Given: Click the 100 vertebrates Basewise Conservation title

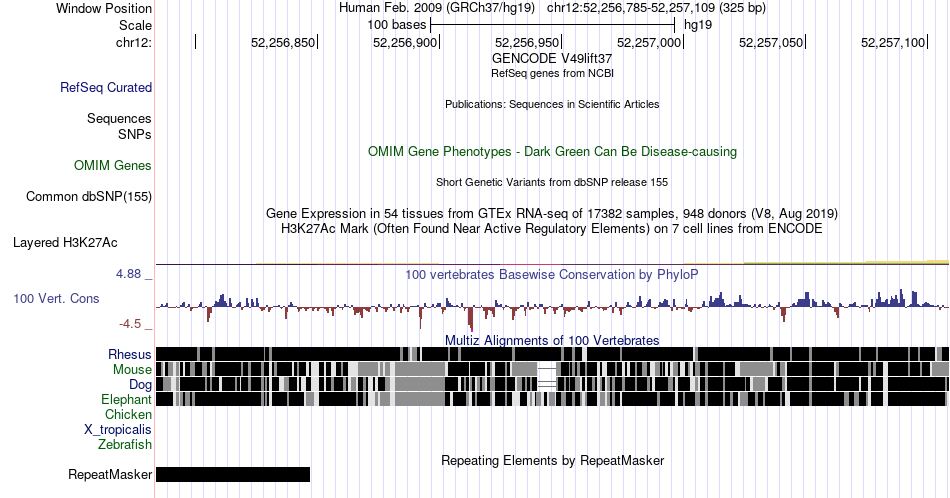Looking at the screenshot, I should (x=552, y=274).
